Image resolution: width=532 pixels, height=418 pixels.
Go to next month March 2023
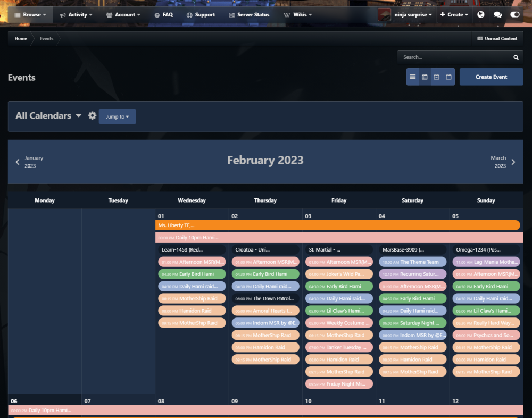[503, 162]
